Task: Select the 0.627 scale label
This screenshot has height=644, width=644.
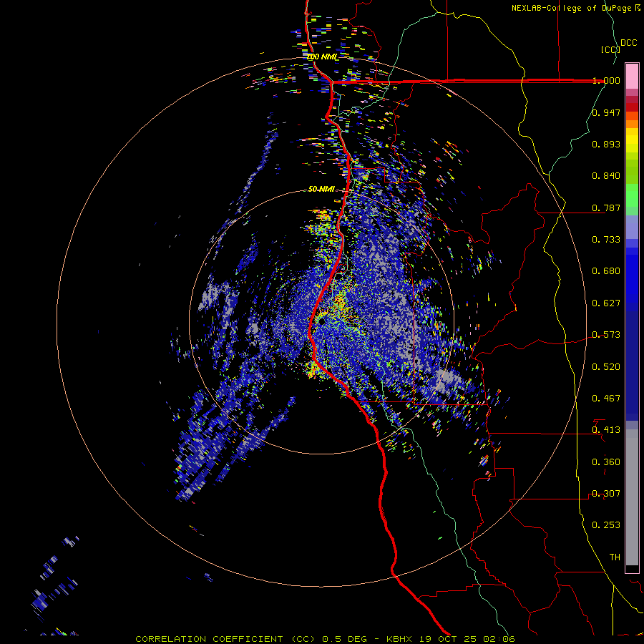Action: (x=606, y=303)
